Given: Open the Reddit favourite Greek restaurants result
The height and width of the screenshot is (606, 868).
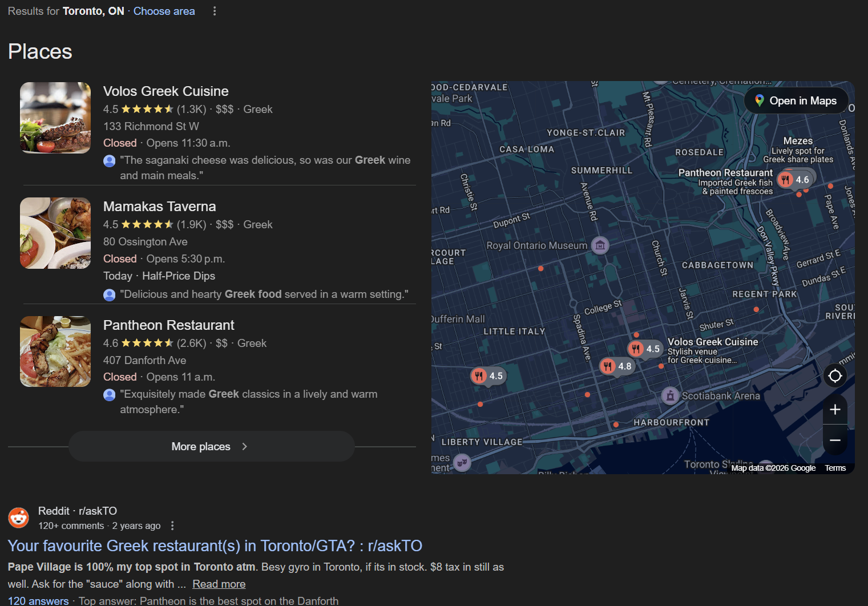Looking at the screenshot, I should pos(215,546).
